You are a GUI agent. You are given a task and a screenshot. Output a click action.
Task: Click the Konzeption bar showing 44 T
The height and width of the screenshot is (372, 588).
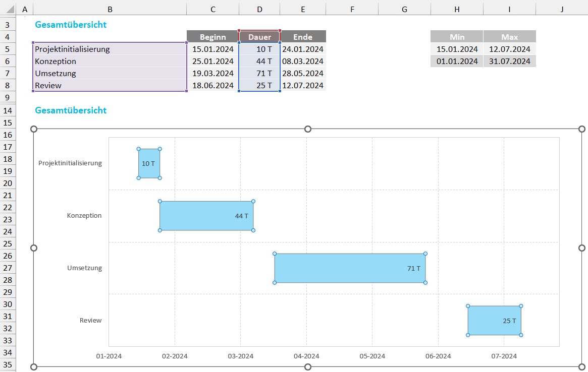coord(206,216)
